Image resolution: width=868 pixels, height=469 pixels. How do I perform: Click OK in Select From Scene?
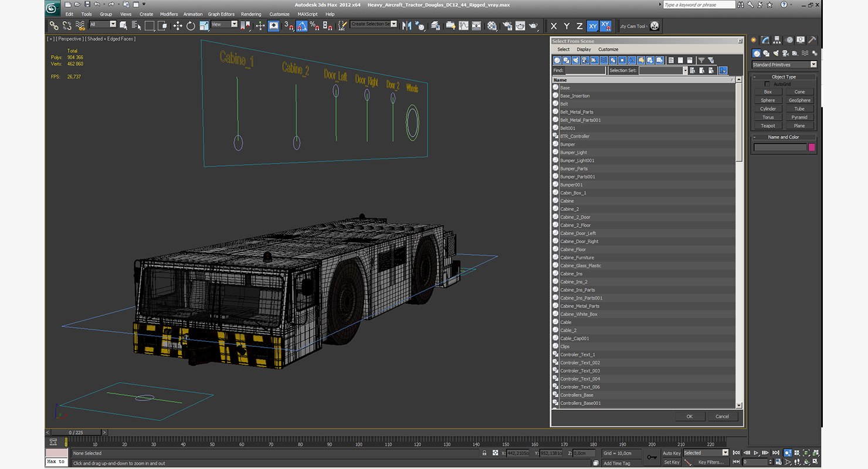coord(689,416)
